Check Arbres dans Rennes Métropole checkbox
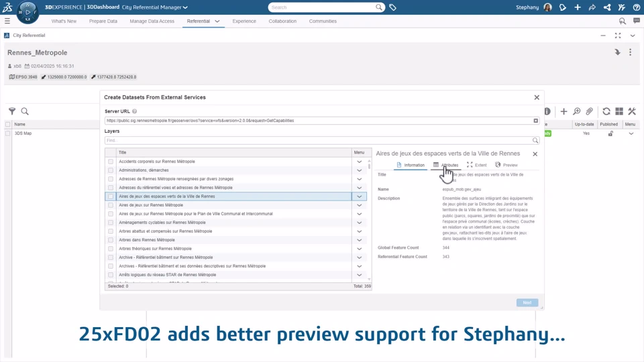Image resolution: width=644 pixels, height=362 pixels. point(111,240)
